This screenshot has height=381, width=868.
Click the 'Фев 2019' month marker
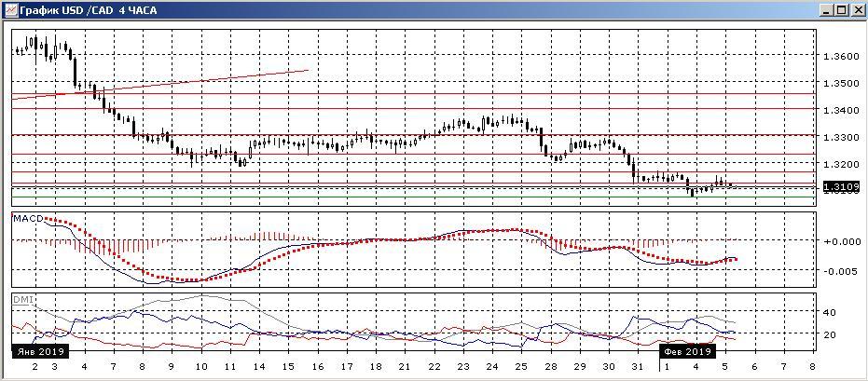point(687,352)
